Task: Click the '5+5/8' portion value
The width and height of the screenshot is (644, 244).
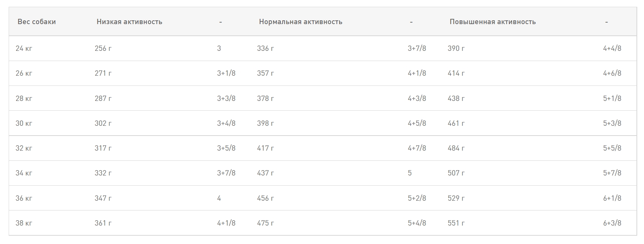Action: pos(612,148)
